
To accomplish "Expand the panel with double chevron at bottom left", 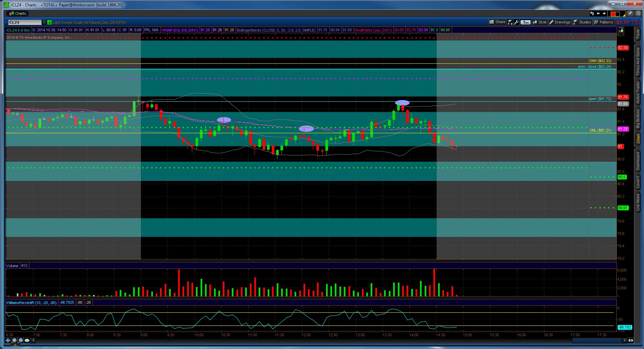I will tap(15, 345).
